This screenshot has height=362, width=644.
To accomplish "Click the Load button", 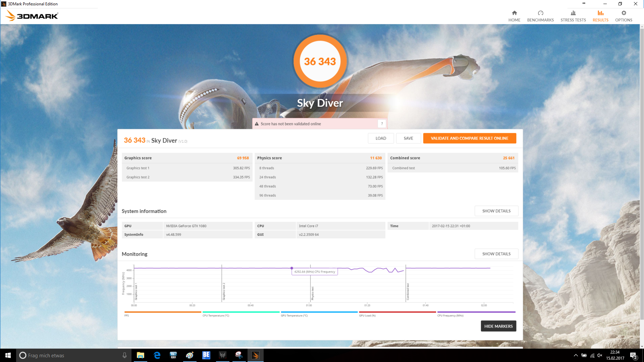I will pyautogui.click(x=381, y=138).
